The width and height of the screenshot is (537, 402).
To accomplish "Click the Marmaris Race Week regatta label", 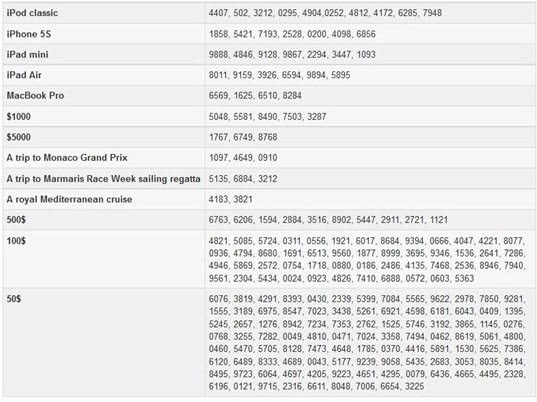I will 103,179.
